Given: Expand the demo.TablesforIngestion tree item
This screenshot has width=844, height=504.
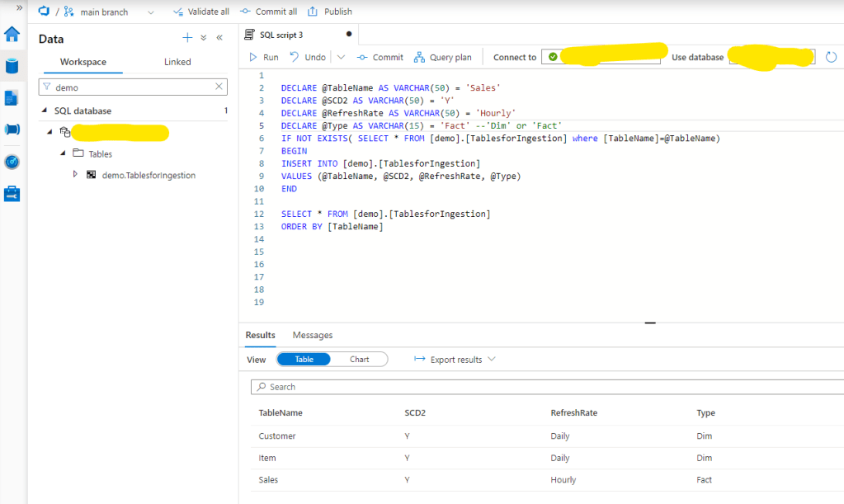Looking at the screenshot, I should [75, 175].
